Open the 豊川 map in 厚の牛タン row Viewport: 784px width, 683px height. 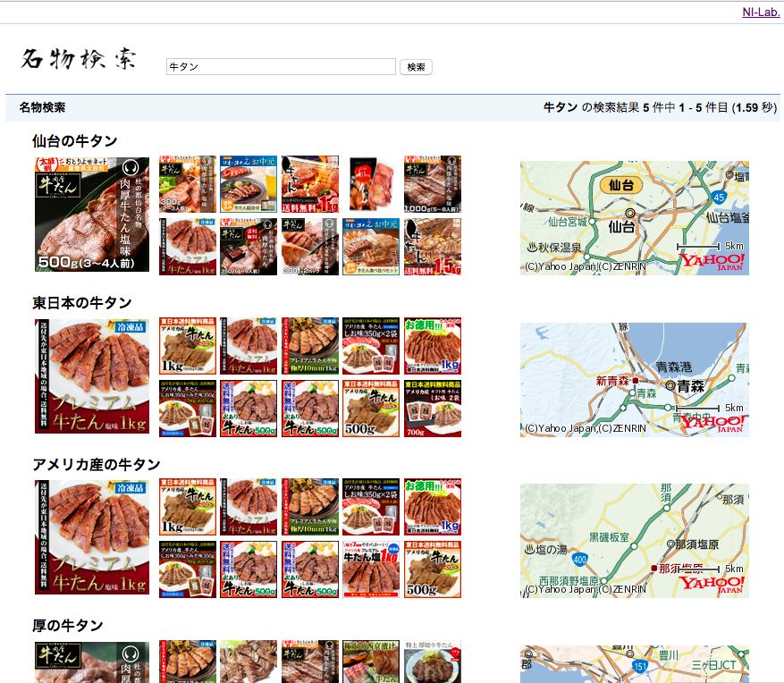pos(635,664)
